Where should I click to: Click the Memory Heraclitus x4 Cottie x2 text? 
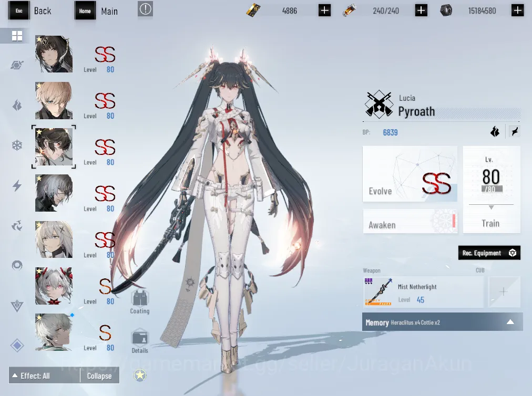tap(403, 322)
